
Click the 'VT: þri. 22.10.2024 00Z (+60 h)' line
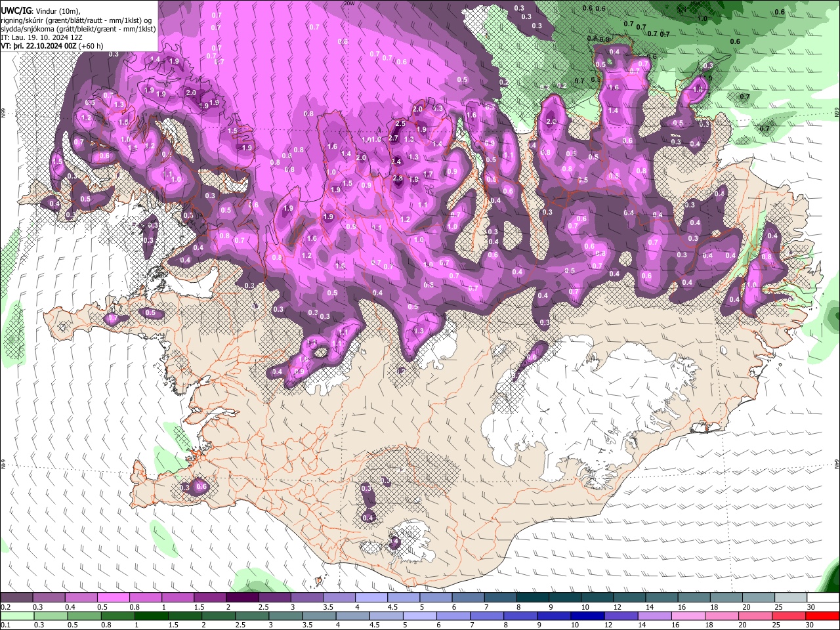[x=52, y=46]
